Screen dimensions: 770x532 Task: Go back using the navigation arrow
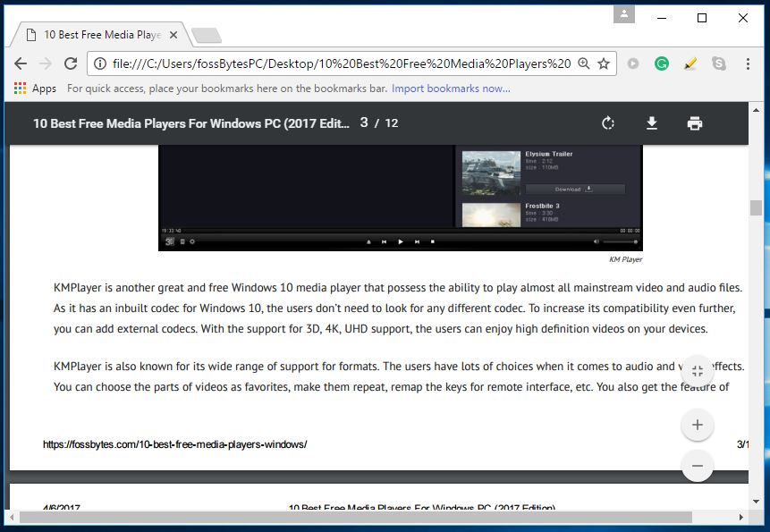point(20,63)
